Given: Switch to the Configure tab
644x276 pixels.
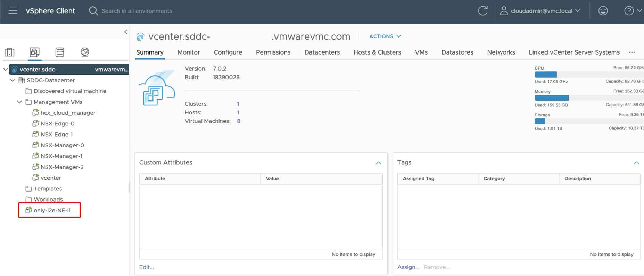Looking at the screenshot, I should (228, 52).
